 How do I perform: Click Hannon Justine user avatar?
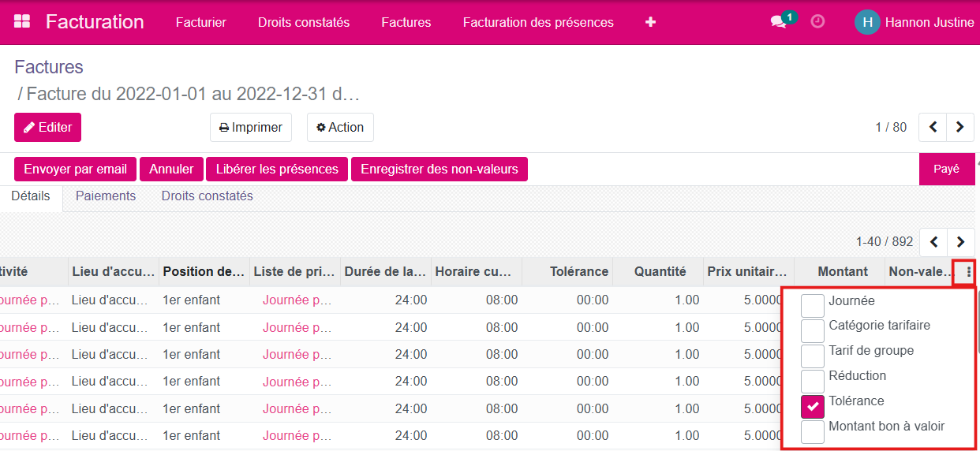coord(867,22)
